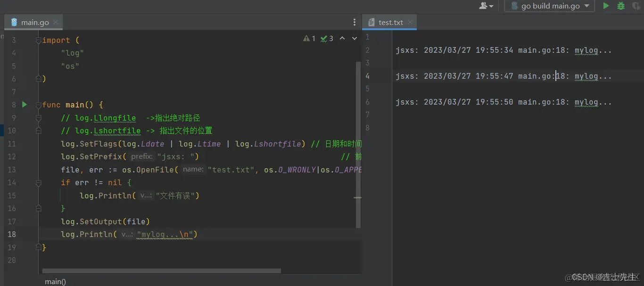Click the 'prefix:' parameter hint in SetPrefix
Viewport: 644px width, 286px height.
[142, 156]
